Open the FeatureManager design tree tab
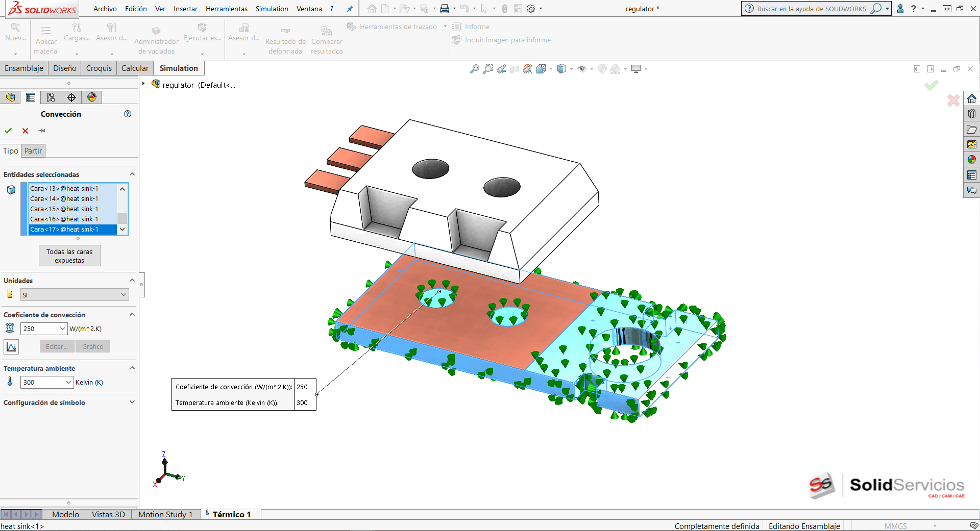 11,97
